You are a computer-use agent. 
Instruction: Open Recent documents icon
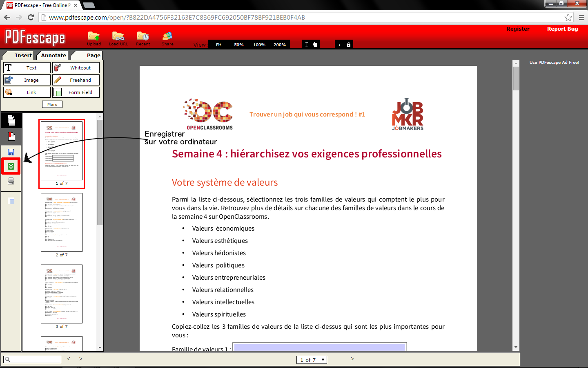click(143, 36)
